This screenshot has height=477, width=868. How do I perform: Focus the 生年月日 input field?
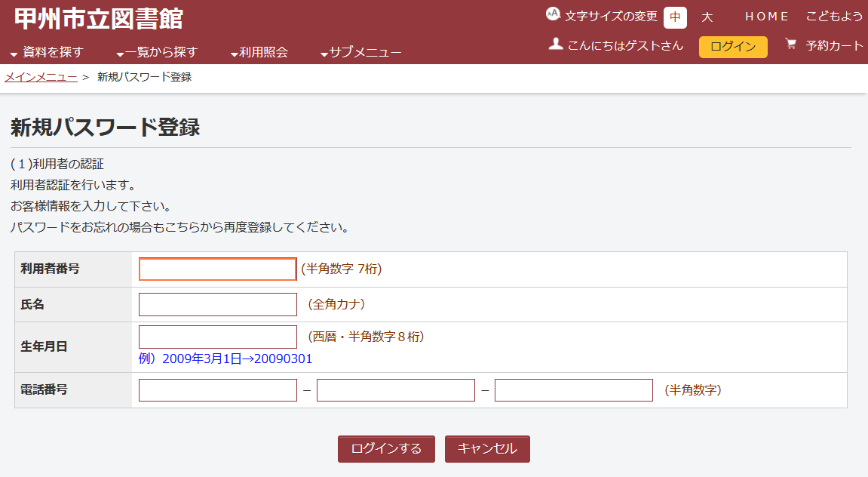pos(217,337)
